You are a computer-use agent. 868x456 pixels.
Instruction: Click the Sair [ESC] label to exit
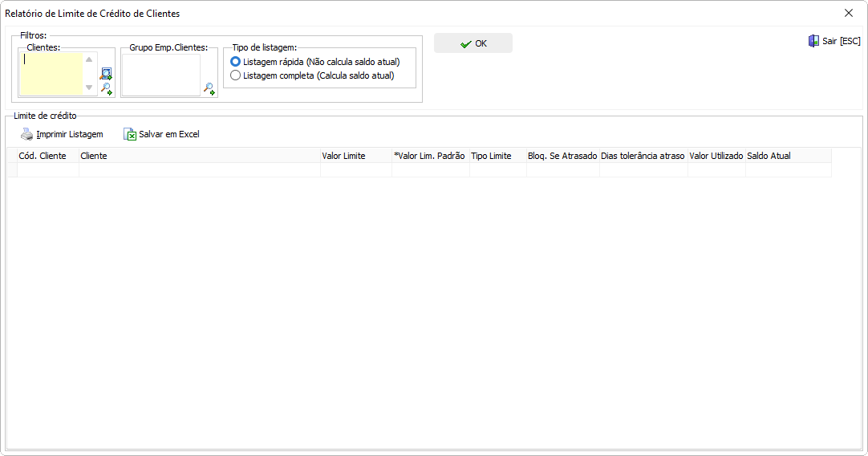[842, 41]
